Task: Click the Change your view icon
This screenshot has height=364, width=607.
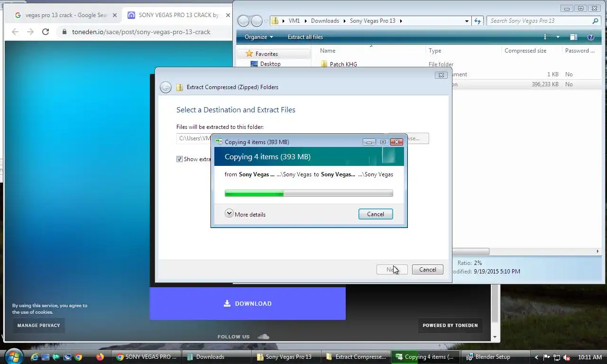Action: pos(545,37)
